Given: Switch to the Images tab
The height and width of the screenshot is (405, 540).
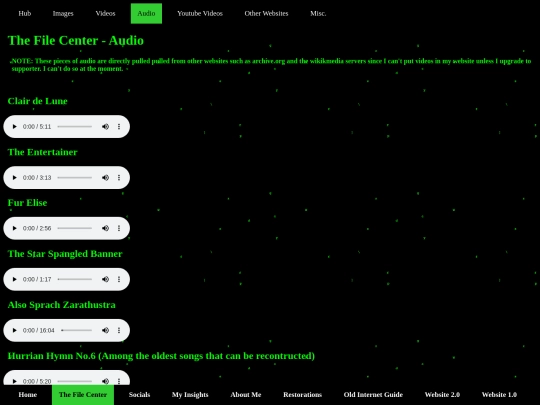Looking at the screenshot, I should pos(63,13).
